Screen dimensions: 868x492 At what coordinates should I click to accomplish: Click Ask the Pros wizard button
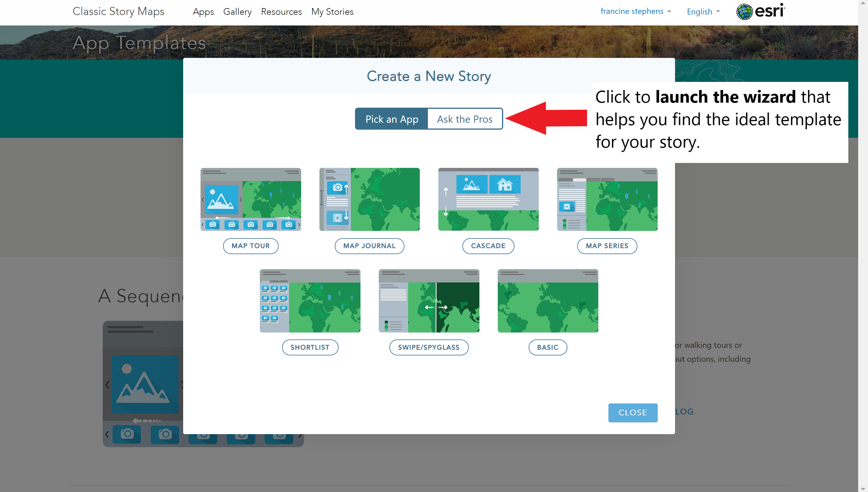click(465, 119)
